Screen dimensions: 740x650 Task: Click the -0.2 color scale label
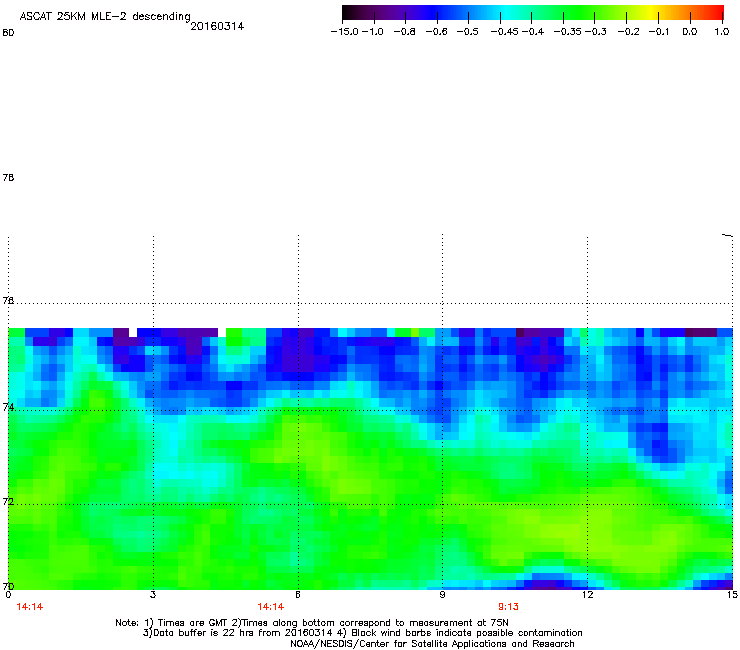[629, 32]
